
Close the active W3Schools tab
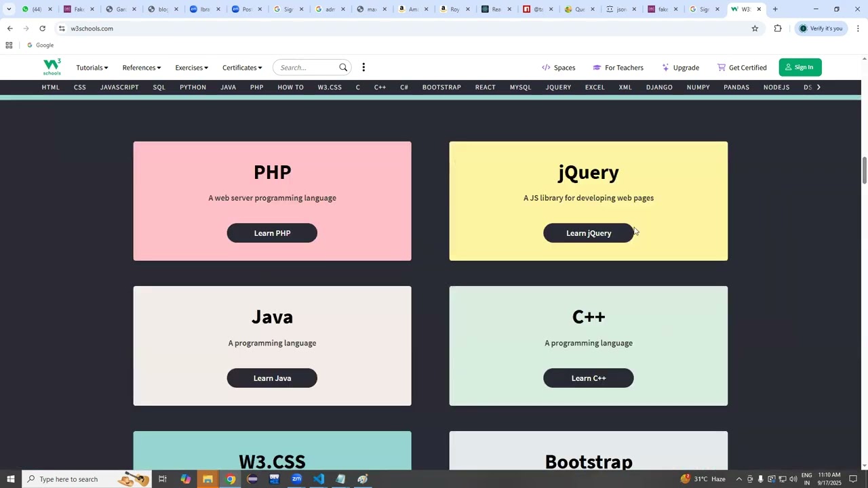click(x=759, y=9)
